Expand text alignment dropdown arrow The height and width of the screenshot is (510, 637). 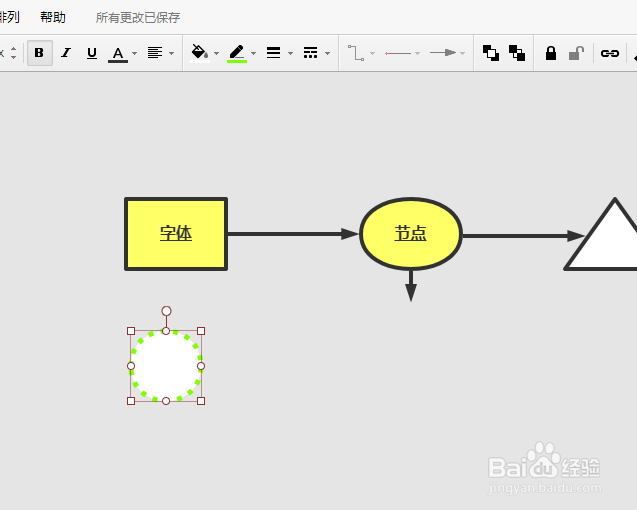click(x=171, y=53)
